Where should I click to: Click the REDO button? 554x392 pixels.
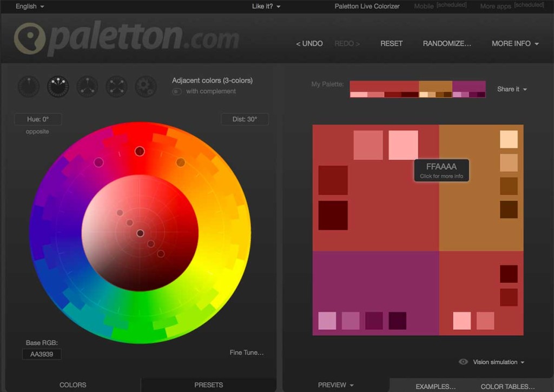(347, 43)
